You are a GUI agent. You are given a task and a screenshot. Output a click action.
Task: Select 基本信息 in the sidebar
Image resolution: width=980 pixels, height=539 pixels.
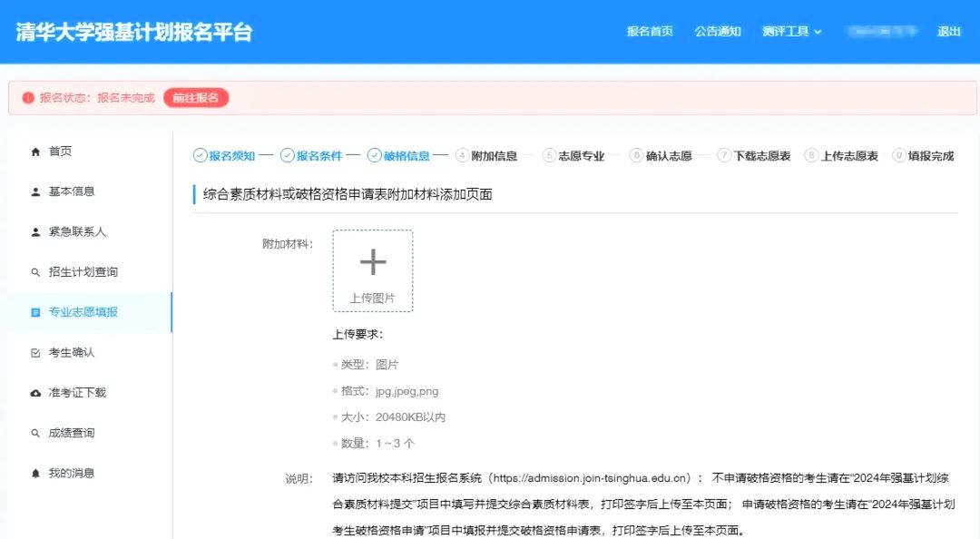[72, 191]
